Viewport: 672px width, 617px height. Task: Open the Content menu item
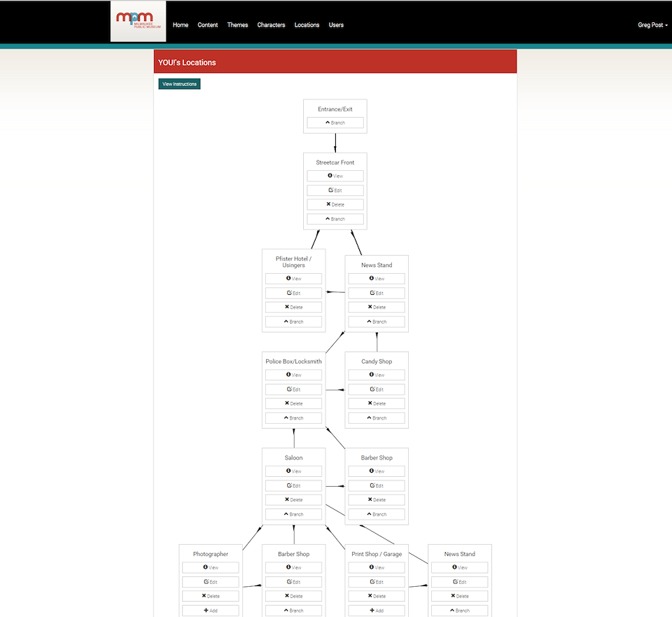tap(207, 25)
